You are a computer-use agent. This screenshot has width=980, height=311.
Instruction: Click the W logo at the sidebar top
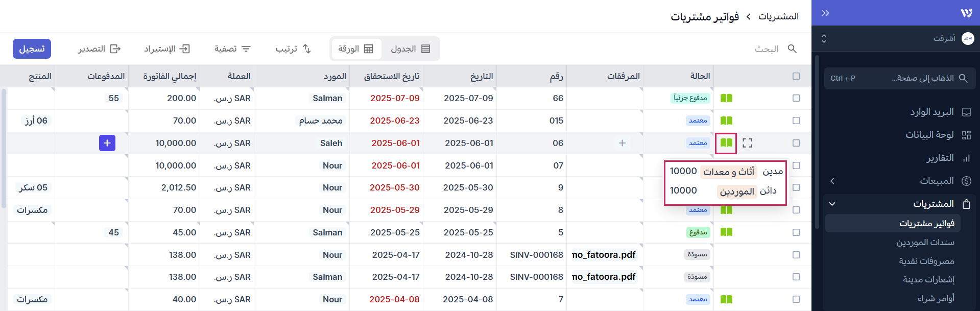click(x=966, y=13)
